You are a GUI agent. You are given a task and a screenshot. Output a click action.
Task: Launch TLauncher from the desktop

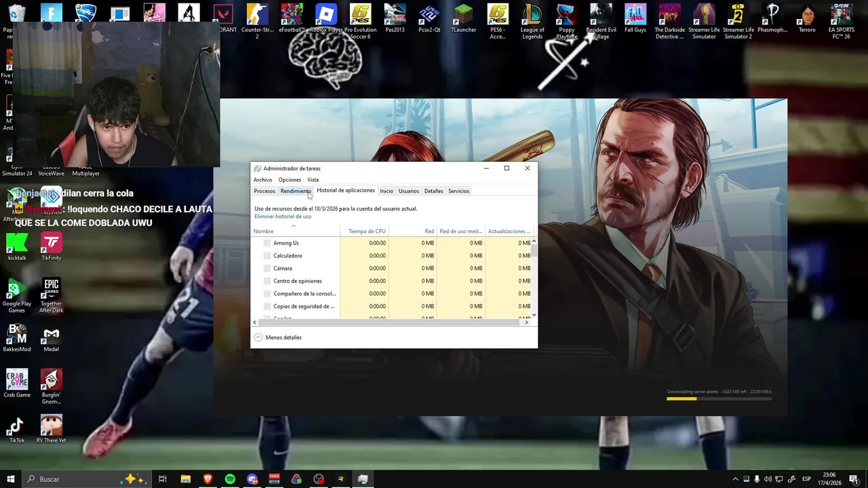click(x=464, y=18)
